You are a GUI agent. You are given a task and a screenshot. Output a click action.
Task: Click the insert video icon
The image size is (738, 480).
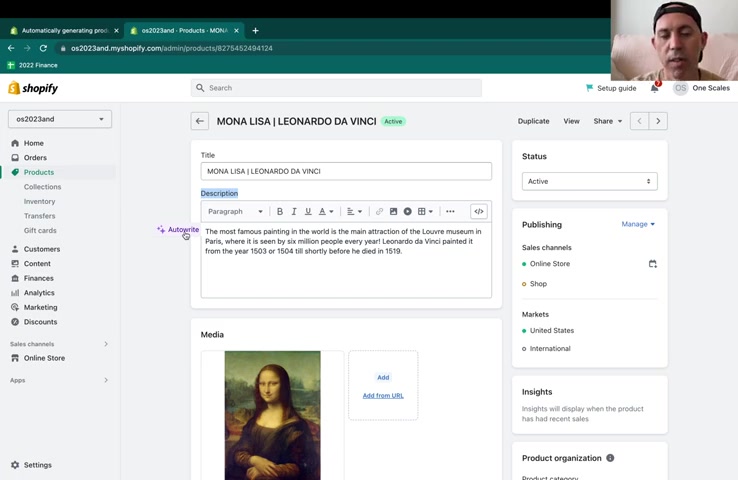point(408,212)
